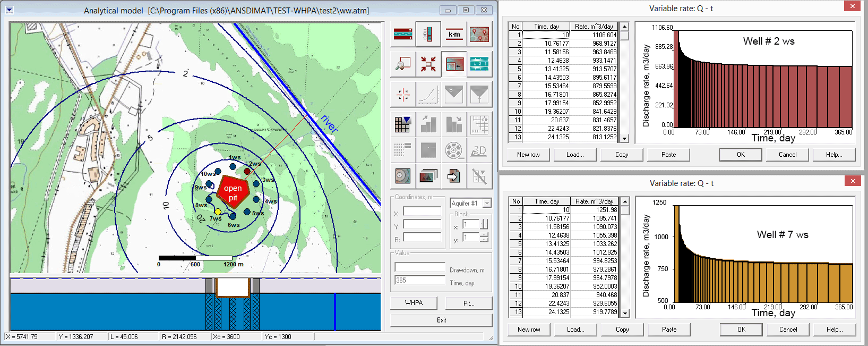Select the 7ws yellow well on the map
Viewport: 868px width, 346px height.
(218, 212)
